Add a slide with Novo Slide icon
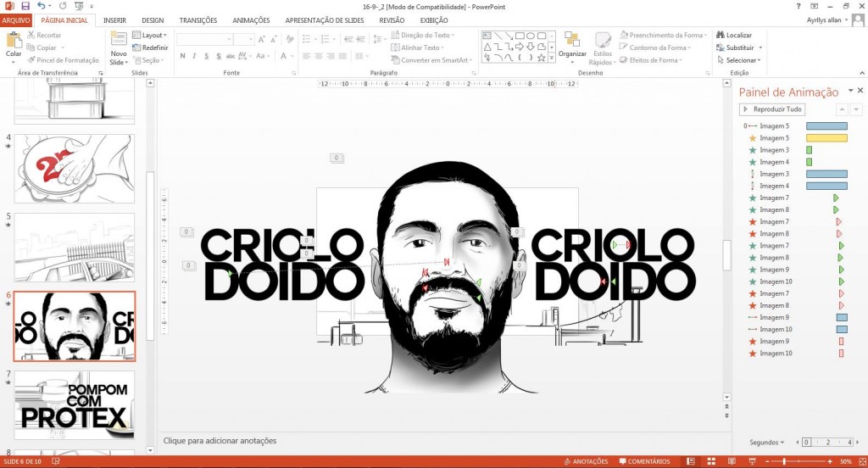Screen dimensions: 868x468 click(118, 42)
